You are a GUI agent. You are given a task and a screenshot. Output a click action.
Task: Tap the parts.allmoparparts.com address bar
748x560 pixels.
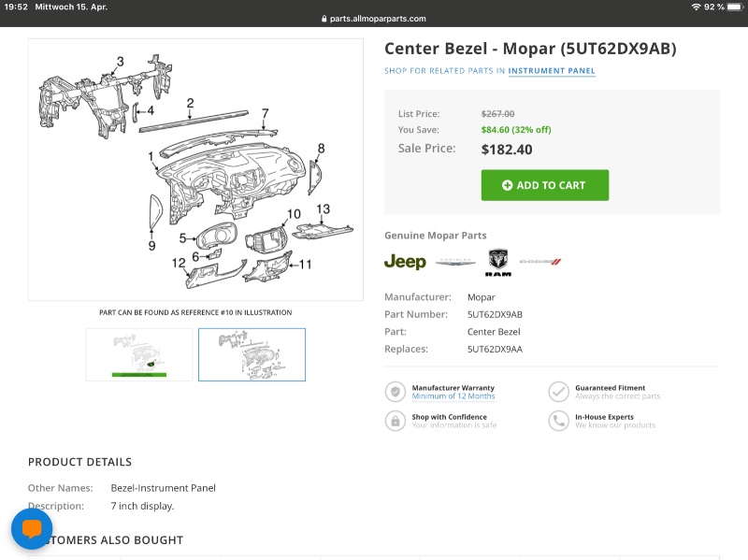point(374,19)
